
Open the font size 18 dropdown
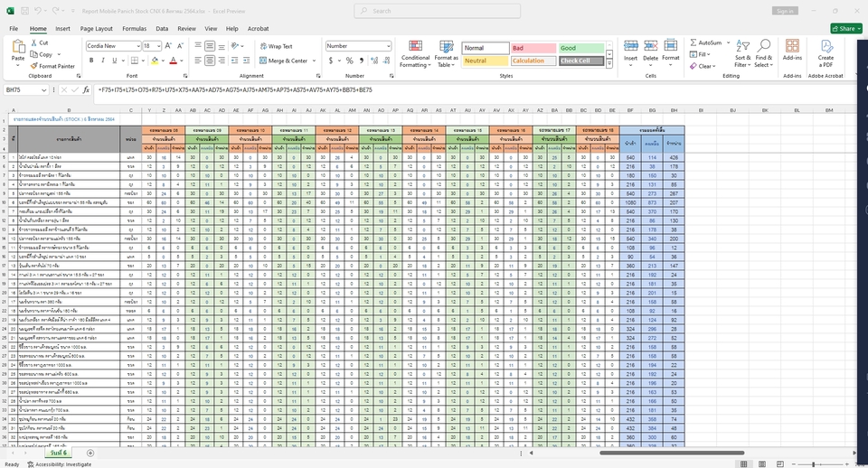pyautogui.click(x=158, y=46)
